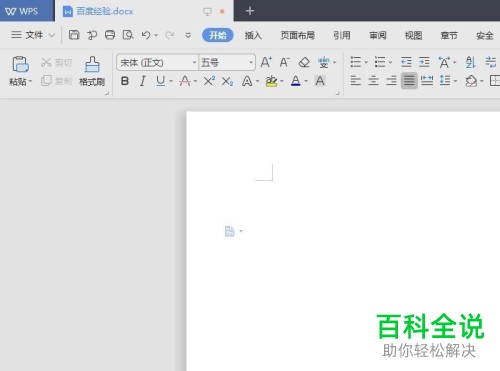The image size is (500, 371).
Task: Set Justify paragraph alignment
Action: (409, 80)
